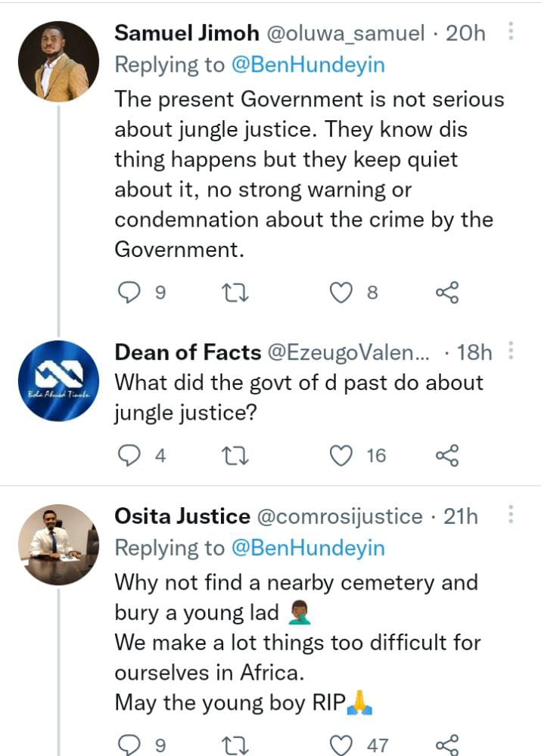The height and width of the screenshot is (756, 541).
Task: Reply to Samuel Jimoh's tweet
Action: coord(130,292)
